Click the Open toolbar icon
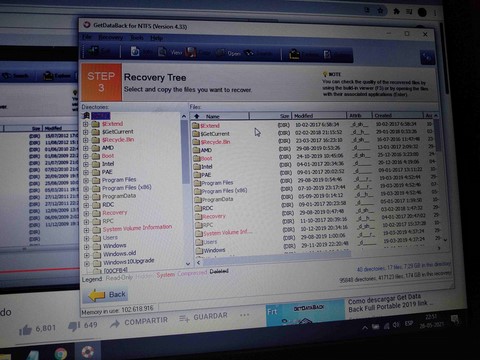Viewport: 480px width, 360px height. [x=220, y=53]
